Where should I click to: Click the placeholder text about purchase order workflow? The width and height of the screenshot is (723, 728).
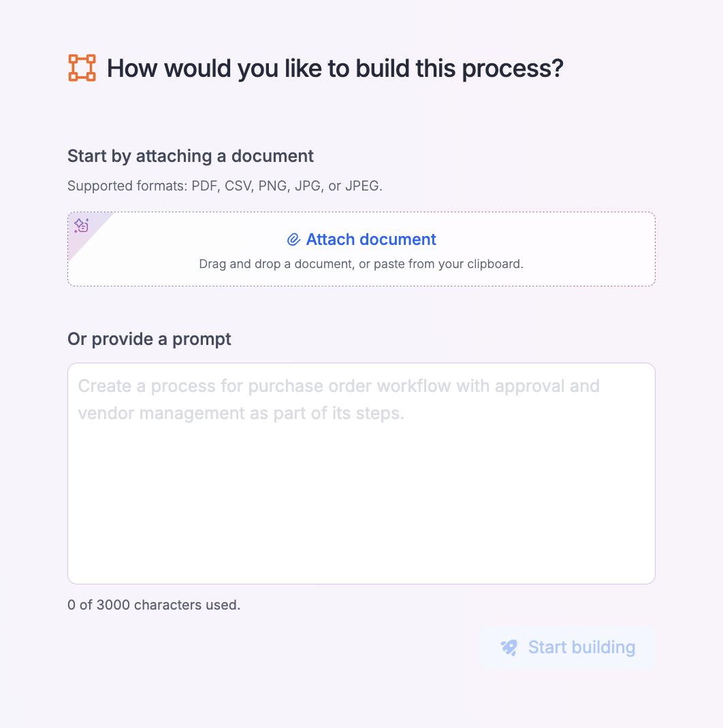point(338,386)
